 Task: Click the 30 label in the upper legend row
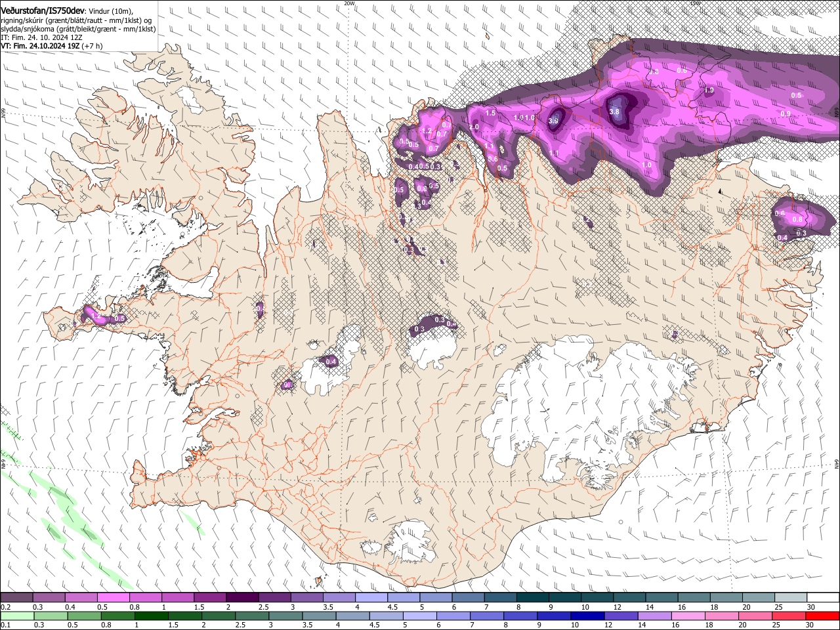click(x=810, y=607)
